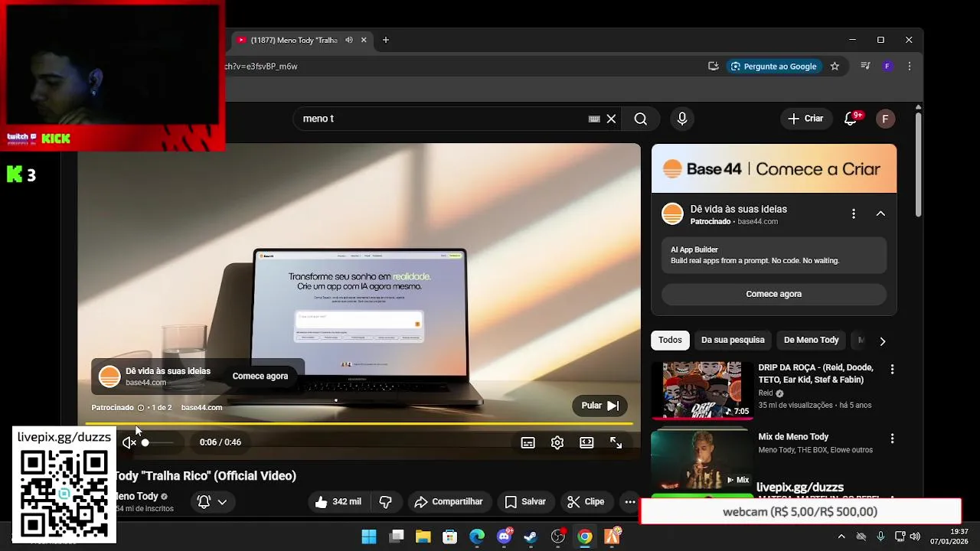This screenshot has height=551, width=980.
Task: Click Comece agora on video overlay
Action: click(x=260, y=376)
